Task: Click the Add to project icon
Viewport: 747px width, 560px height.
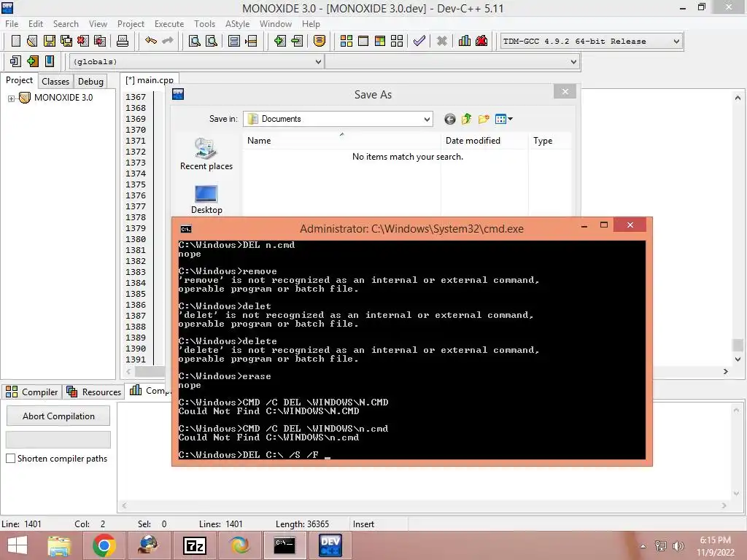Action: (x=280, y=41)
